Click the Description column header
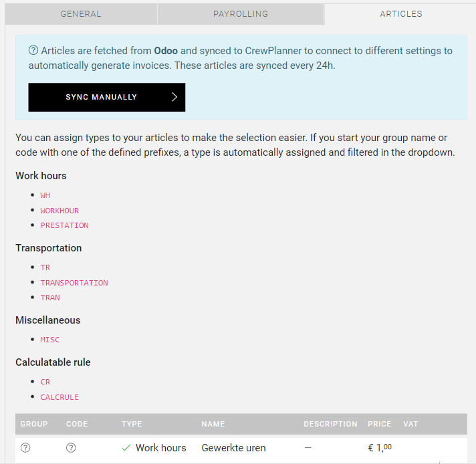 click(330, 424)
